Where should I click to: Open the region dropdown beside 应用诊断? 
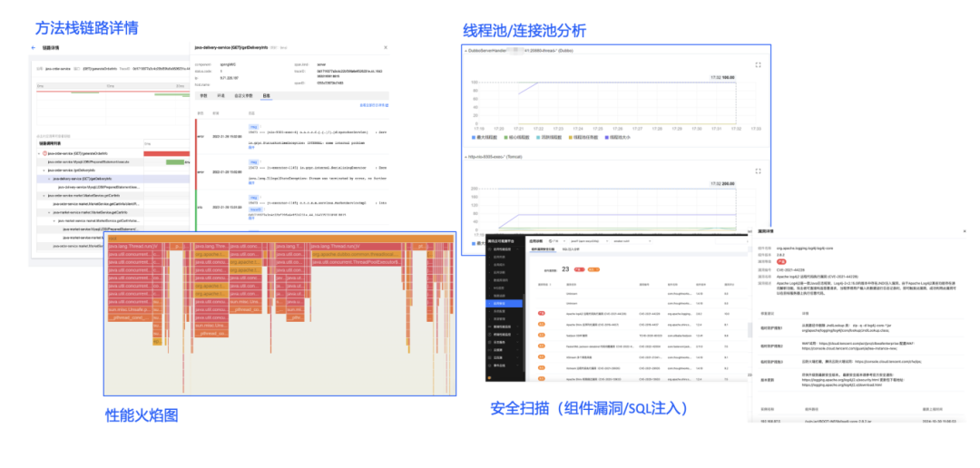(x=555, y=240)
